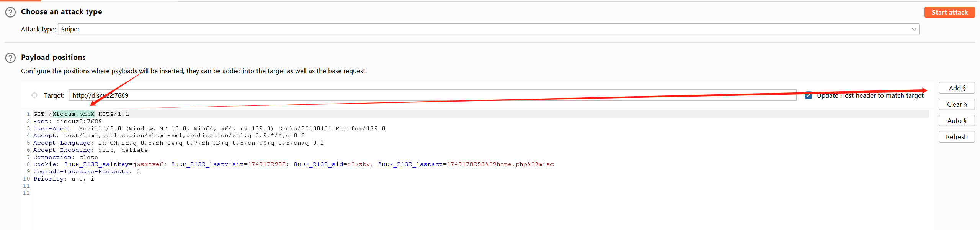980x230 pixels.
Task: Click line number 12 in the editor
Action: (x=26, y=193)
